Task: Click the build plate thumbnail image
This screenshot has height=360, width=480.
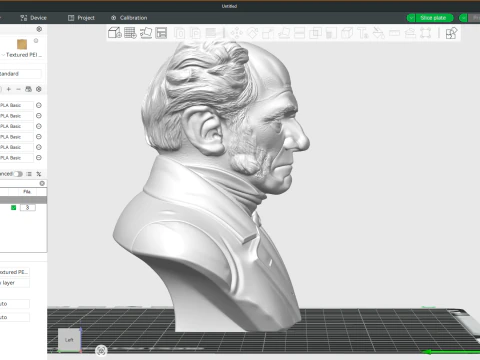Action: pyautogui.click(x=22, y=44)
